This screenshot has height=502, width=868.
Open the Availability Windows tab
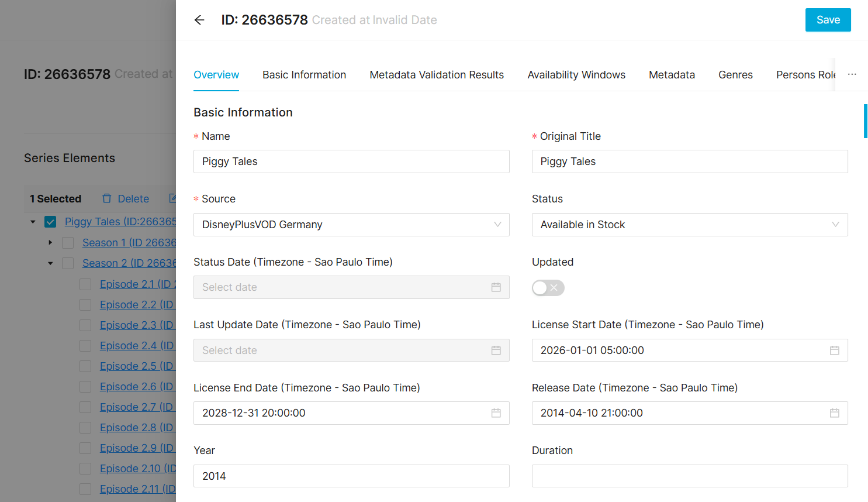576,75
